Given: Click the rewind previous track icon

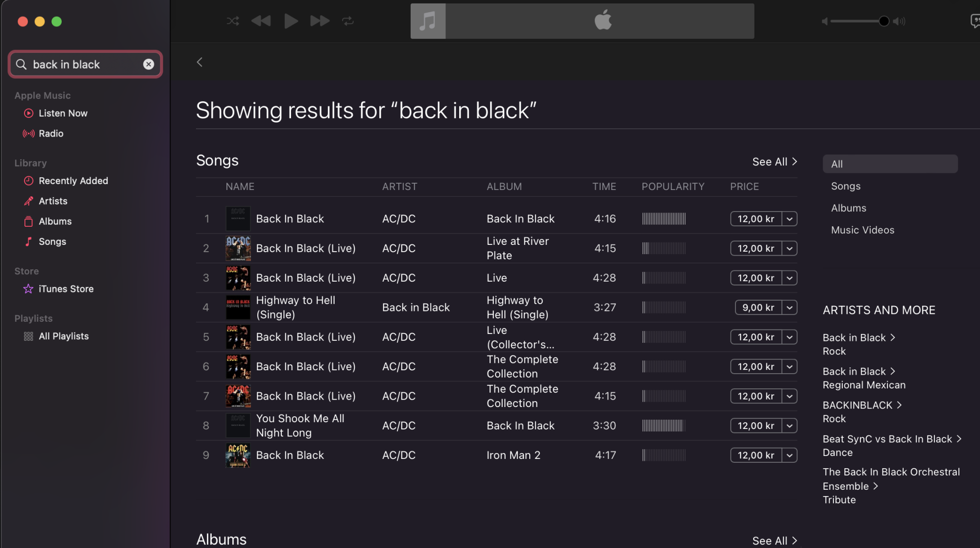Looking at the screenshot, I should [x=261, y=21].
